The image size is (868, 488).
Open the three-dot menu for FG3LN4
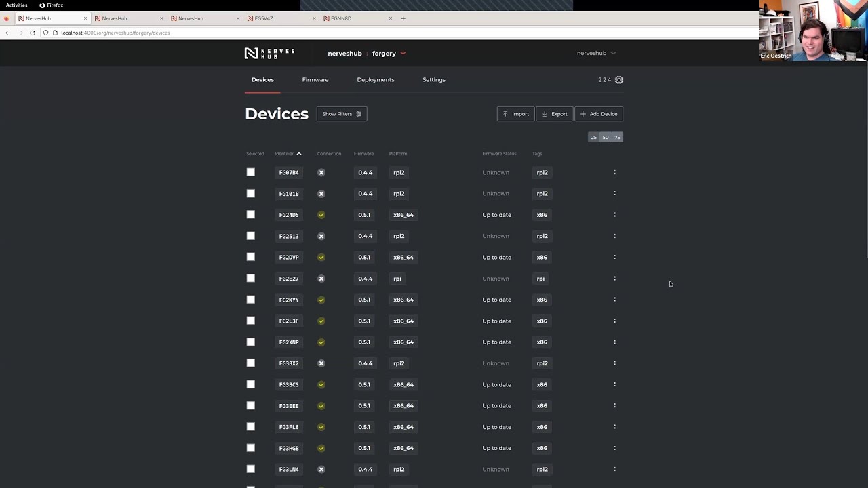point(614,469)
